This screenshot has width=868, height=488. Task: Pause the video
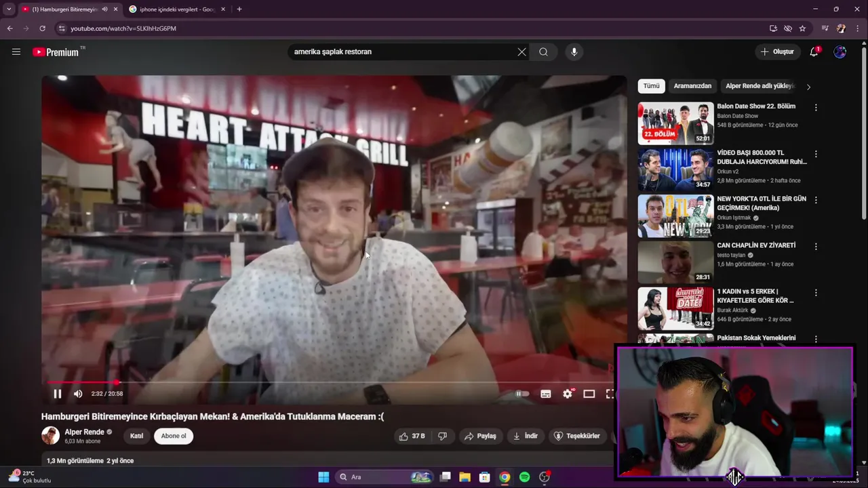click(x=58, y=394)
